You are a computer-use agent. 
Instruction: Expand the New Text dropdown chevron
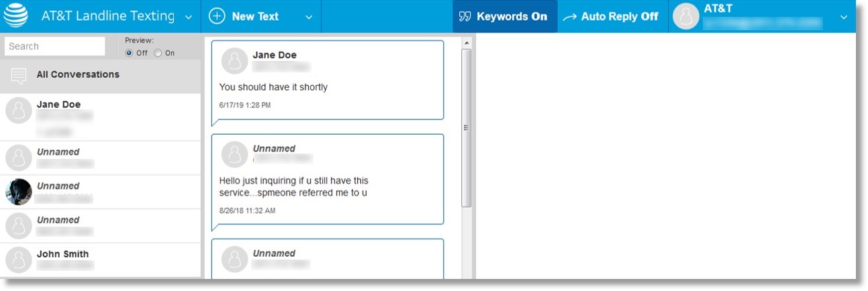pos(309,17)
